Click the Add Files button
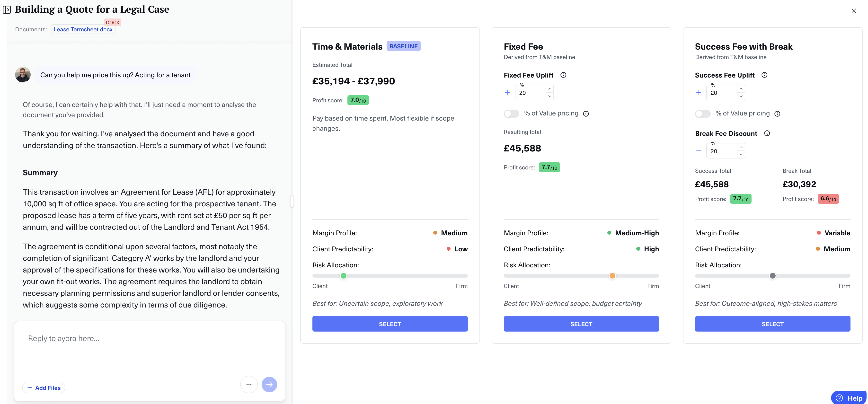Image resolution: width=868 pixels, height=404 pixels. (x=44, y=387)
